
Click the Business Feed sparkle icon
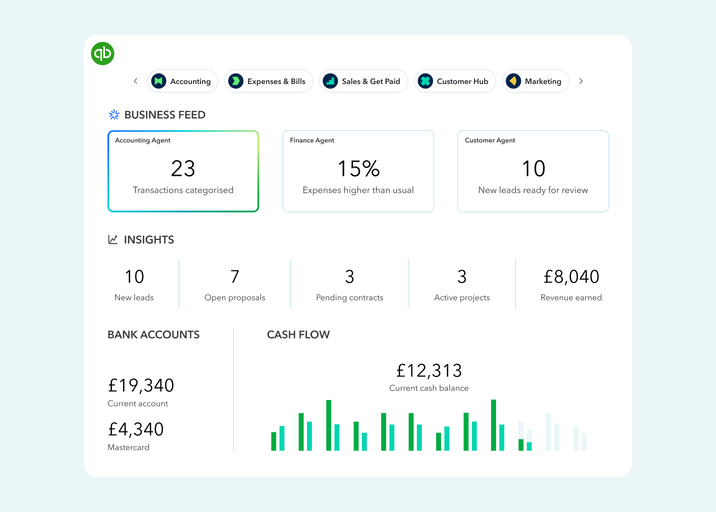[x=114, y=115]
